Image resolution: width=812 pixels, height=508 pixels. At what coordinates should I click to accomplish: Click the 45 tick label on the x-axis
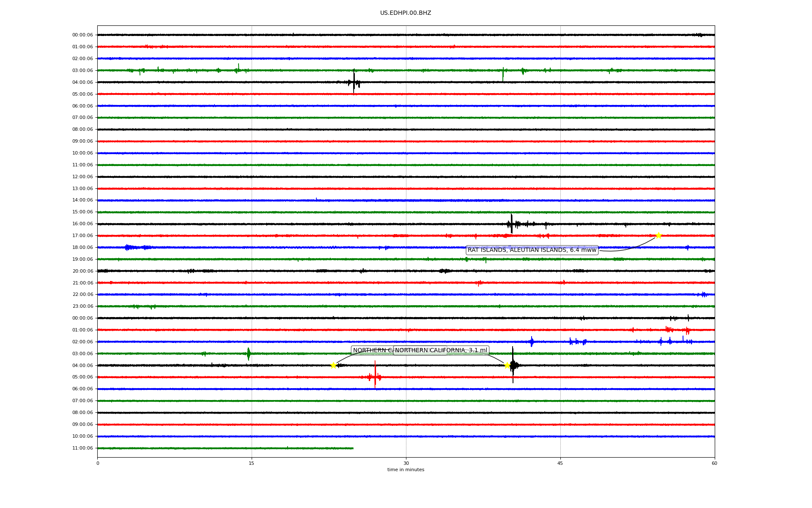[560, 463]
